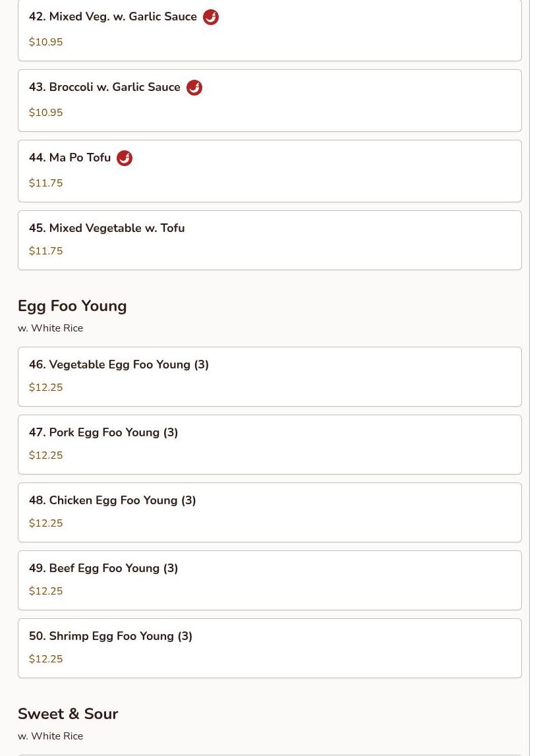Screen dimensions: 543x756
Task: Choose 44. Ma Po Tofu dish
Action: [x=70, y=158]
